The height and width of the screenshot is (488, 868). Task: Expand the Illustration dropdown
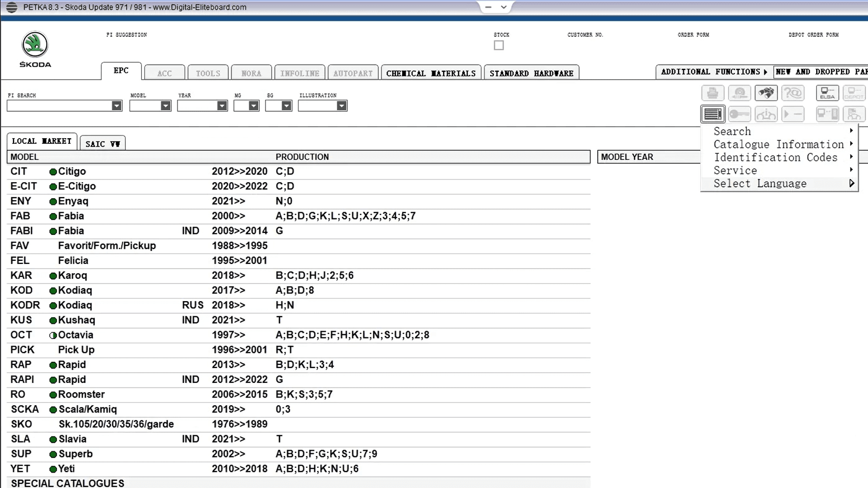[x=341, y=106]
